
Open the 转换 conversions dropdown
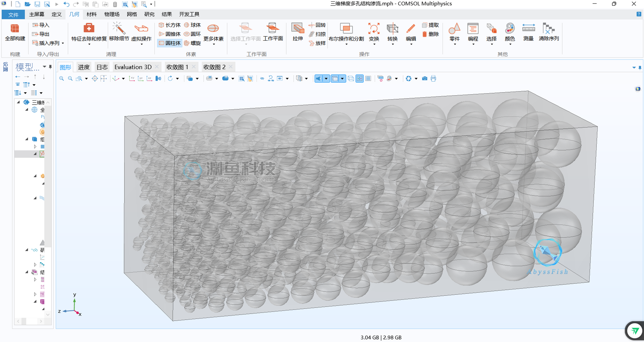click(x=393, y=33)
